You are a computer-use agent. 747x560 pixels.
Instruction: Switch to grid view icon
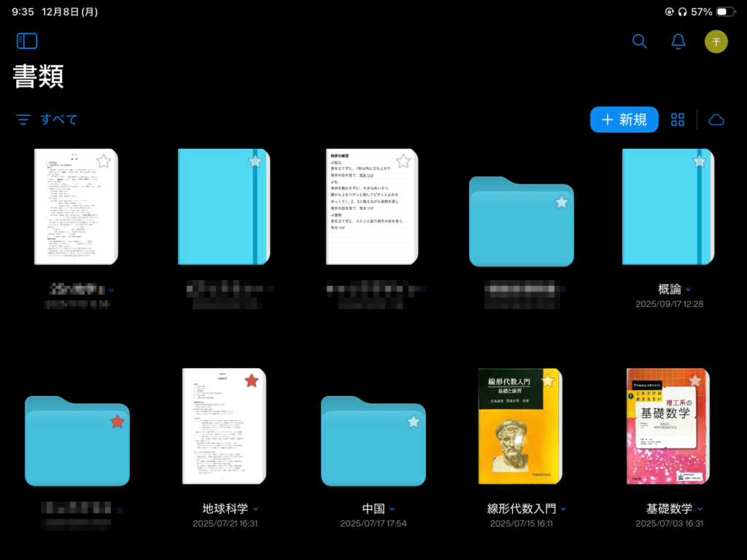(678, 120)
